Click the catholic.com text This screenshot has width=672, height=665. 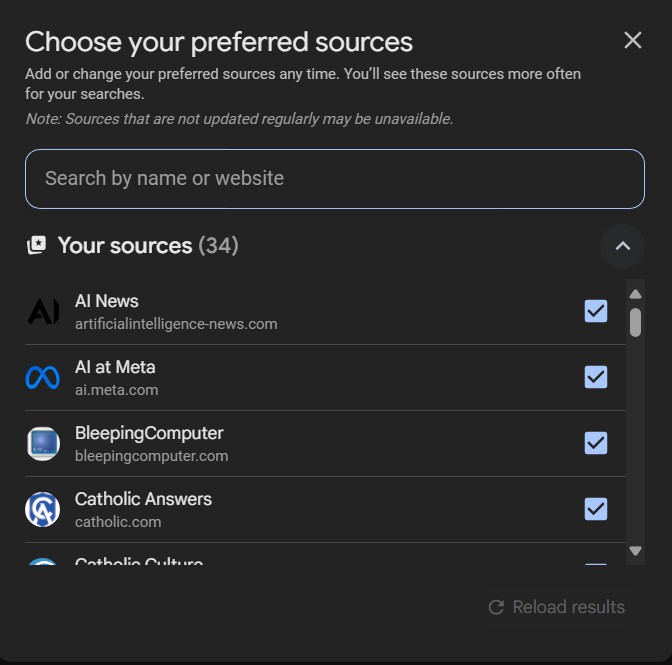click(118, 522)
